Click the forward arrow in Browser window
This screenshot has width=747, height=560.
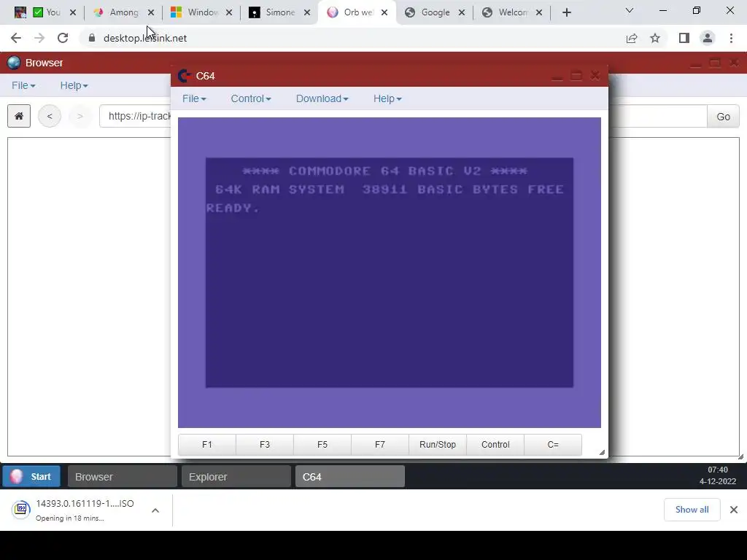coord(80,116)
